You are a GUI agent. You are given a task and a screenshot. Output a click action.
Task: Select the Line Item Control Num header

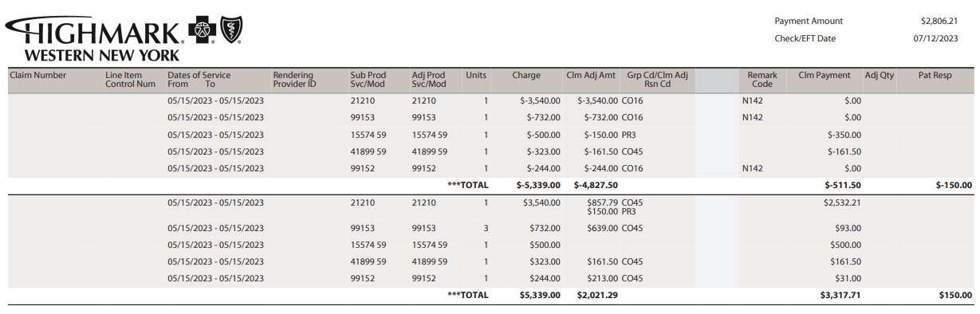pyautogui.click(x=130, y=80)
